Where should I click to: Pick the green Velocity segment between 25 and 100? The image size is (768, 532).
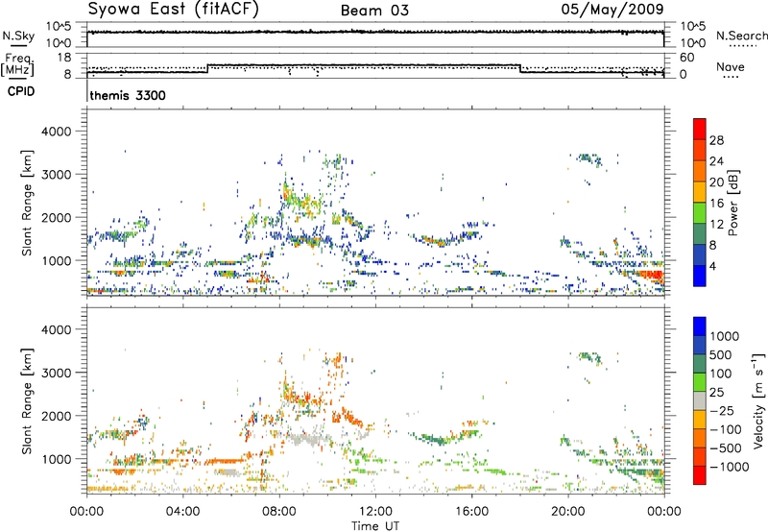click(x=700, y=382)
